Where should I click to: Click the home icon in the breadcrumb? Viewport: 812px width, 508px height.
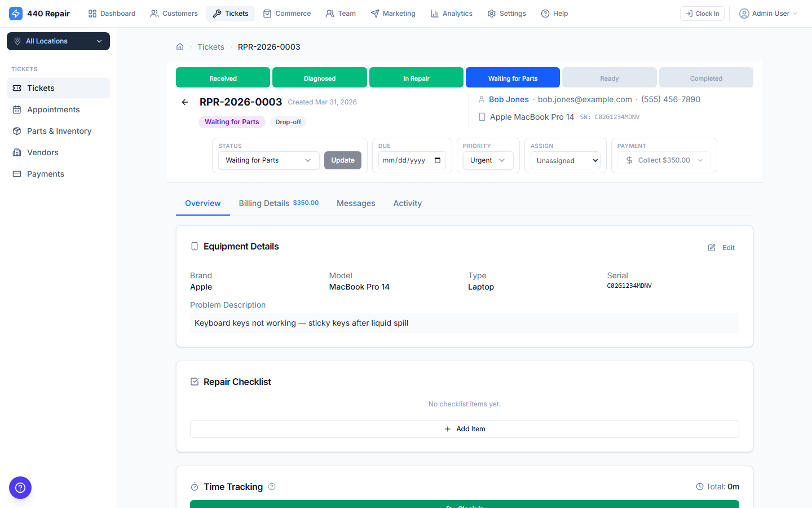pyautogui.click(x=179, y=47)
